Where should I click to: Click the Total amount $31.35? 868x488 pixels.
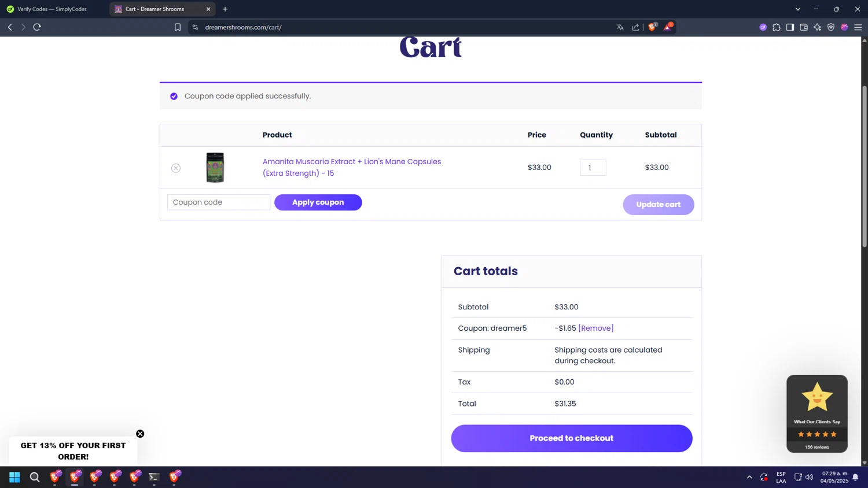(565, 404)
